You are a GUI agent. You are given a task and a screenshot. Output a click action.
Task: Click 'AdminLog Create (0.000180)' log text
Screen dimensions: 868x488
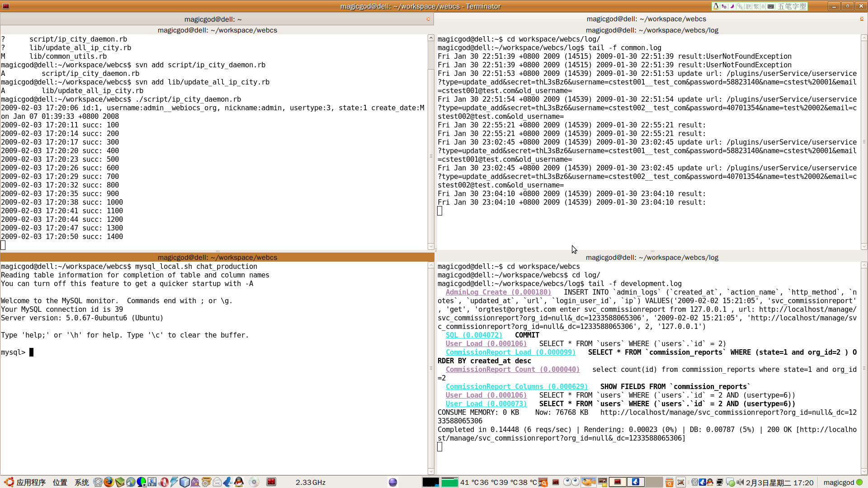pyautogui.click(x=498, y=292)
